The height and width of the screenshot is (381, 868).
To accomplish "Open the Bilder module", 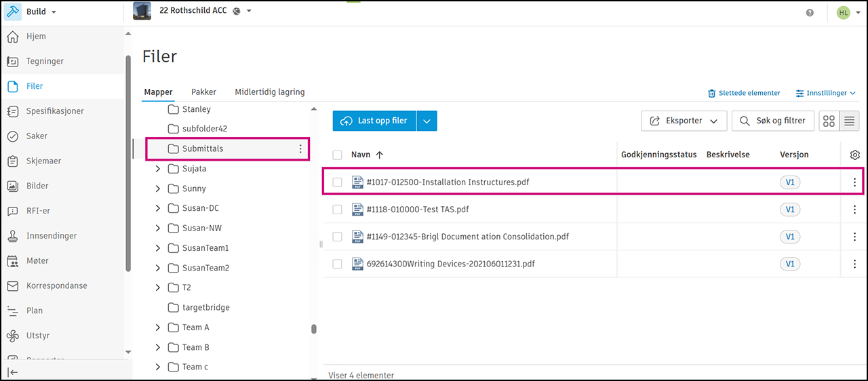I will pos(13,186).
